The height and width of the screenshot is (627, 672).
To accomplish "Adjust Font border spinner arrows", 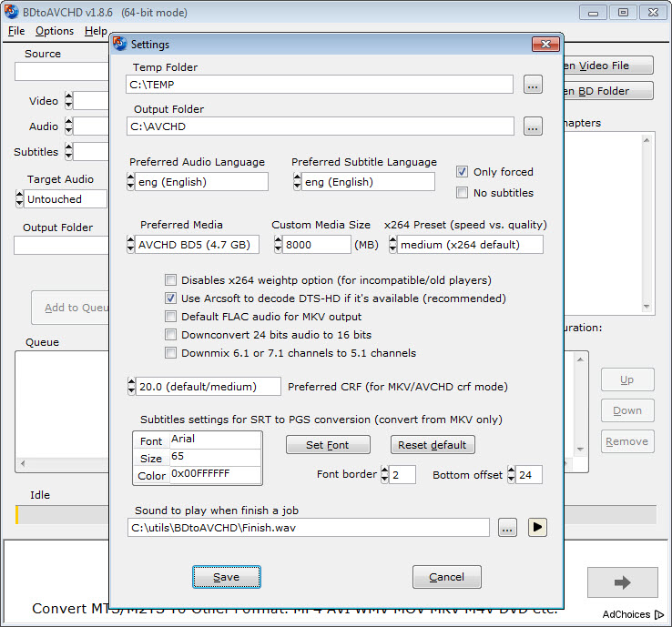I will pos(384,474).
